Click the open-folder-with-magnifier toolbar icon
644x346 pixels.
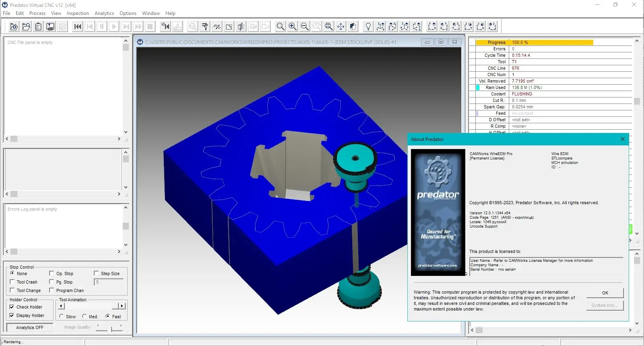pyautogui.click(x=26, y=27)
